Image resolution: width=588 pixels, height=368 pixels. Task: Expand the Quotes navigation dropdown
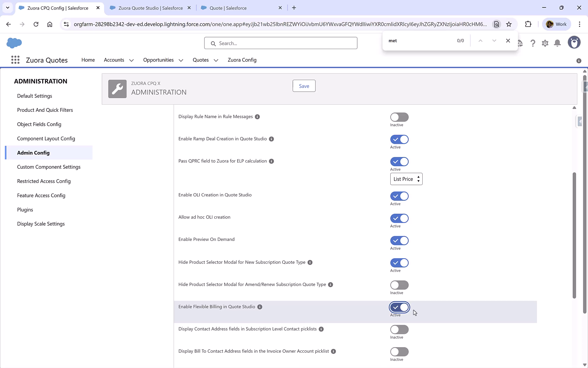pos(216,60)
